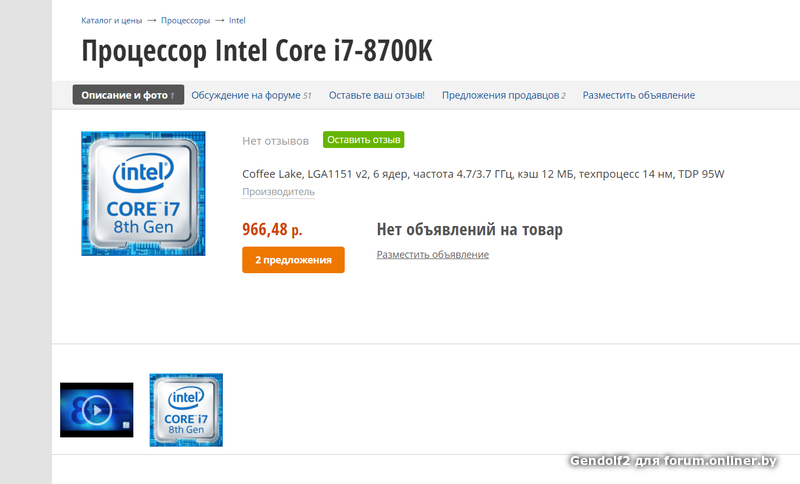This screenshot has height=484, width=800.
Task: Click the Coffee Lake specifications line
Action: (x=483, y=174)
